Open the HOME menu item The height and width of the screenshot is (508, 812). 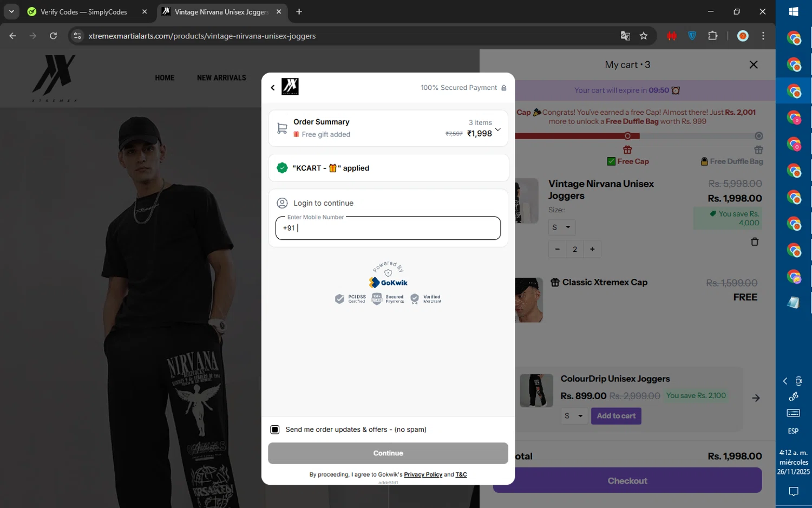point(165,78)
